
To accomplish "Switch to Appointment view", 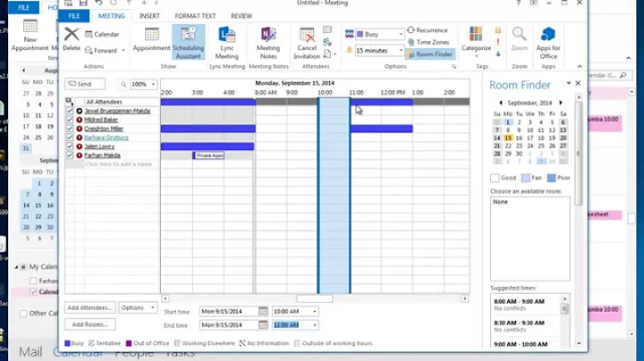I will click(151, 39).
